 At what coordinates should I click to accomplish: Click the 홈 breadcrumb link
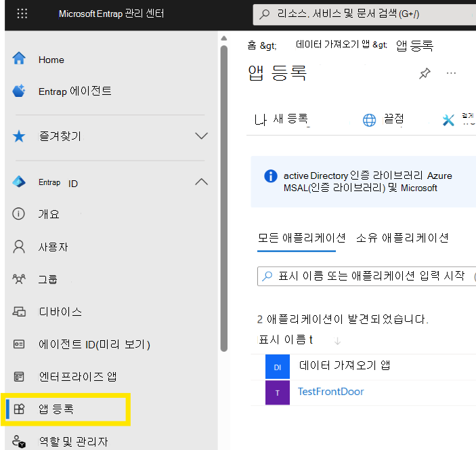(x=252, y=45)
